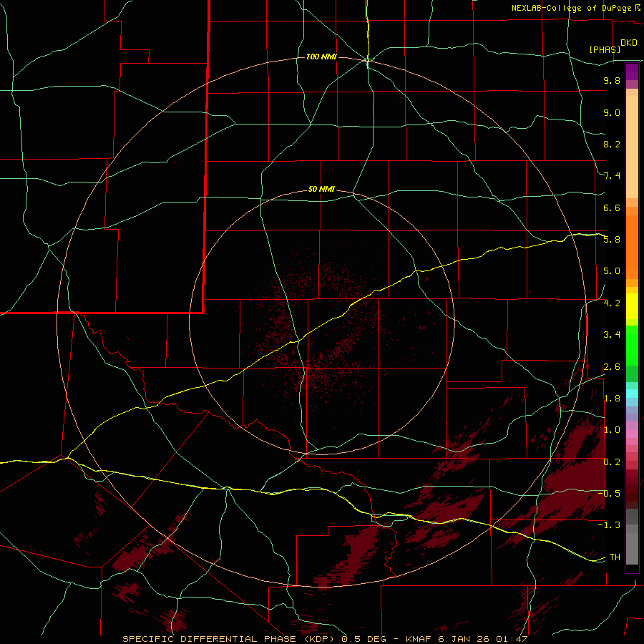
Task: Select the 3.4 scale value
Action: click(x=612, y=335)
